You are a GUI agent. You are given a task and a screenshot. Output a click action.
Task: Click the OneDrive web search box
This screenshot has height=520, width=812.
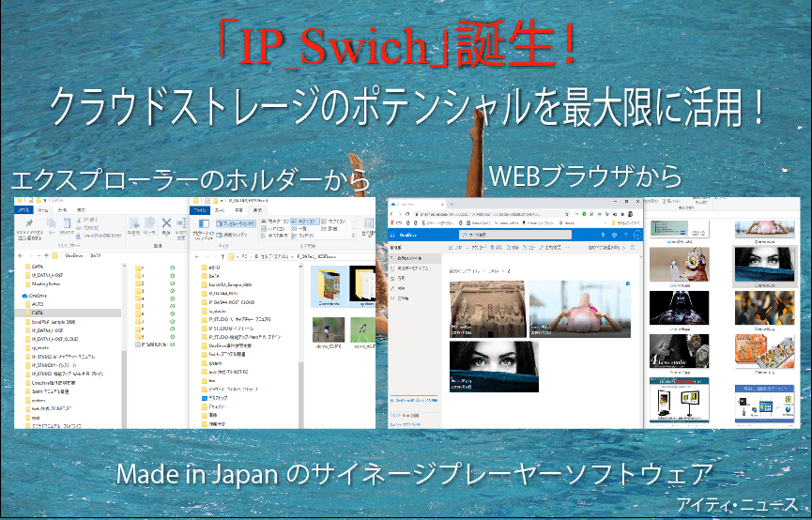coord(515,235)
